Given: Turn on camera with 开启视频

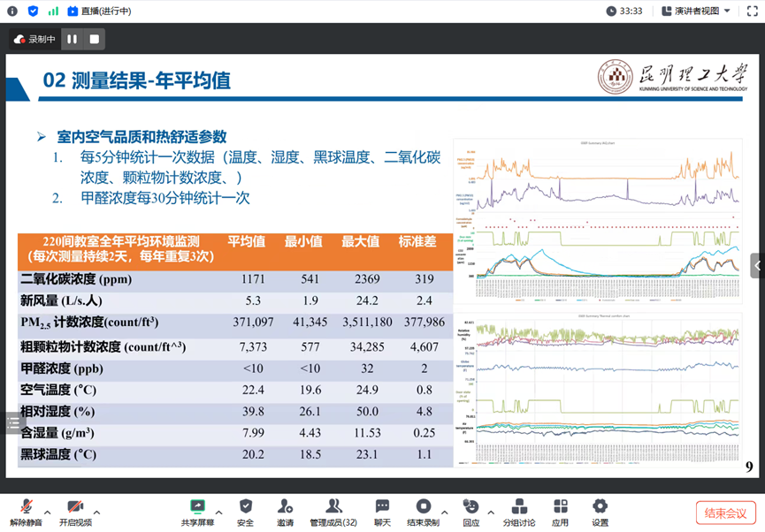Looking at the screenshot, I should [x=75, y=512].
